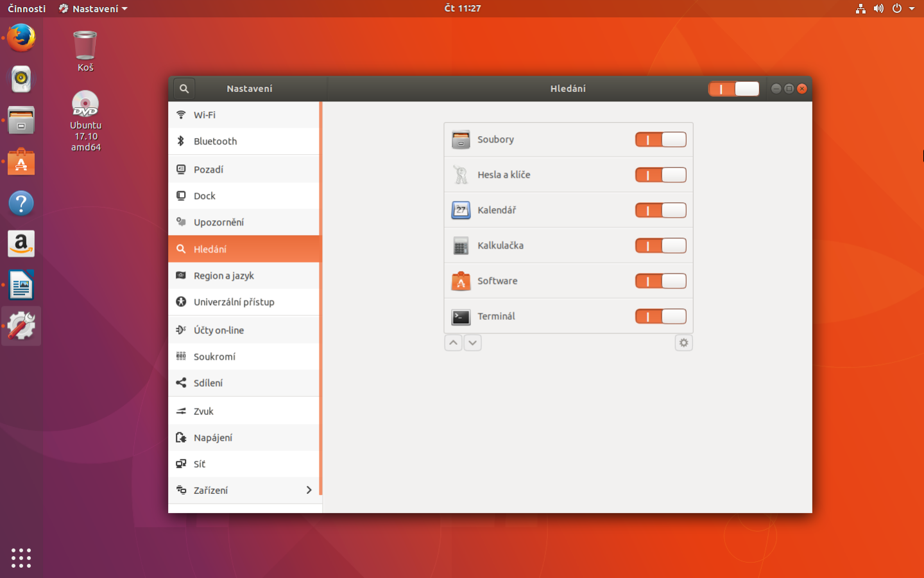Click the network indicator in top bar
This screenshot has height=578, width=924.
coord(860,8)
